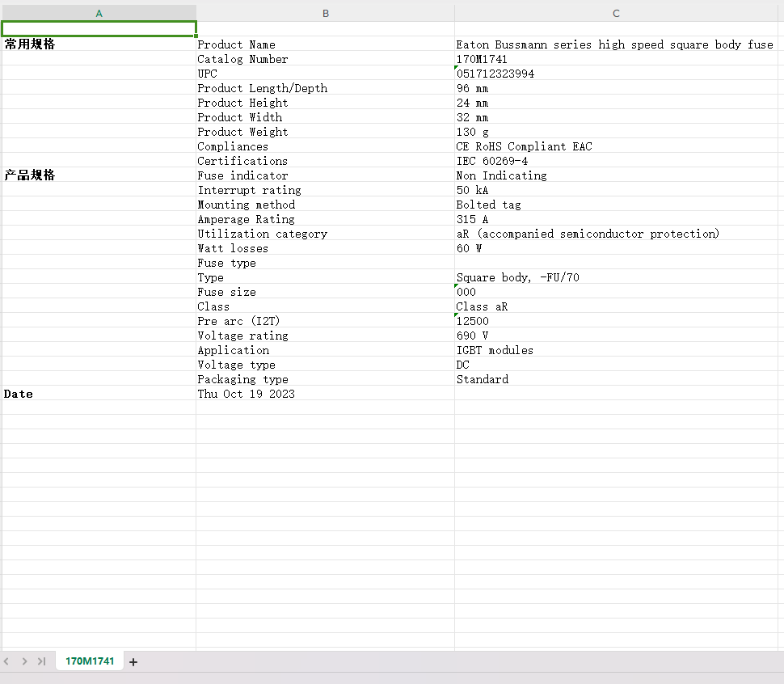The height and width of the screenshot is (684, 784).
Task: Select the 'CE RoHS Compliant EAC' cell
Action: pos(616,146)
